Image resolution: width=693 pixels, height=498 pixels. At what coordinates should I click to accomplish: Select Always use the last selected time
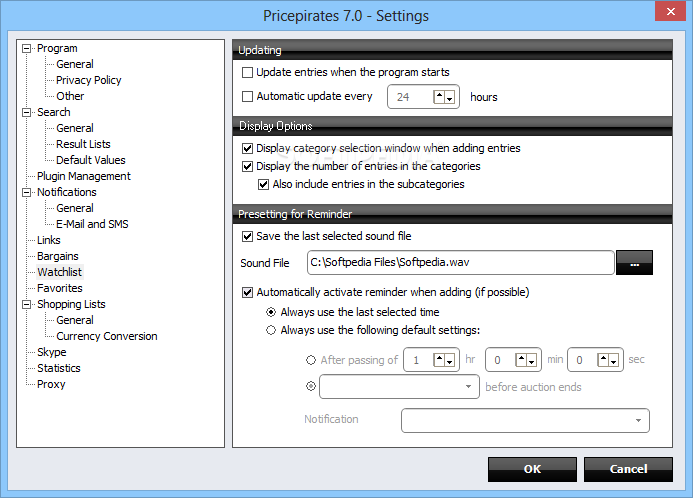271,312
